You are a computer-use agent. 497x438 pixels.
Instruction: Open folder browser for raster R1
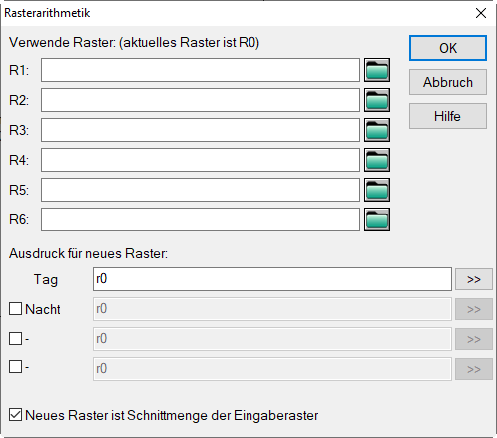click(x=377, y=70)
